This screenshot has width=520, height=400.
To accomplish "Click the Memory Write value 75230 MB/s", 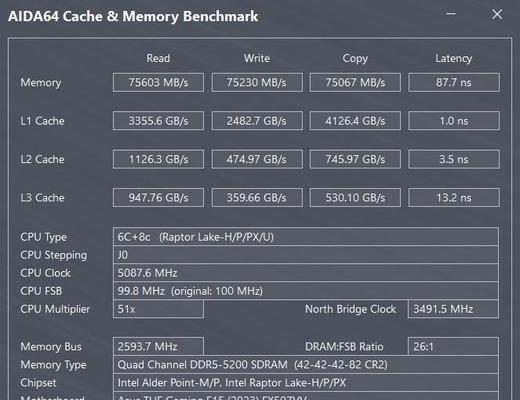I will pyautogui.click(x=257, y=82).
